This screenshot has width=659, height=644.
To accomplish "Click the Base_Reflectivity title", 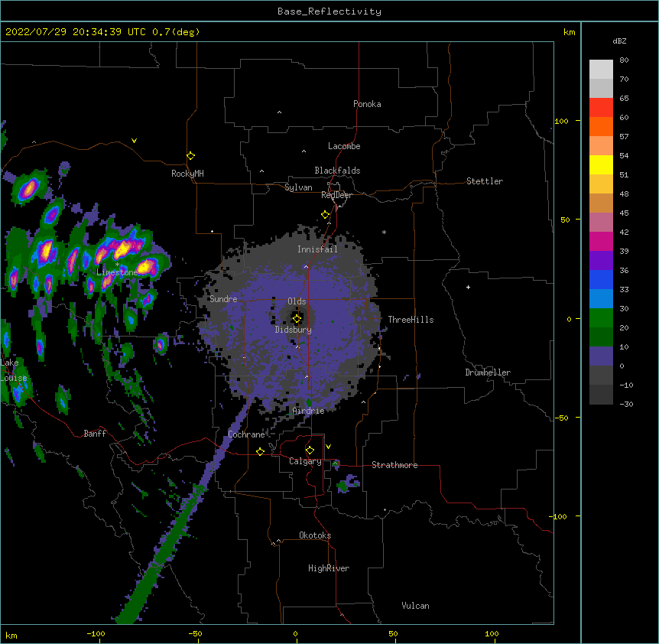I will click(329, 11).
